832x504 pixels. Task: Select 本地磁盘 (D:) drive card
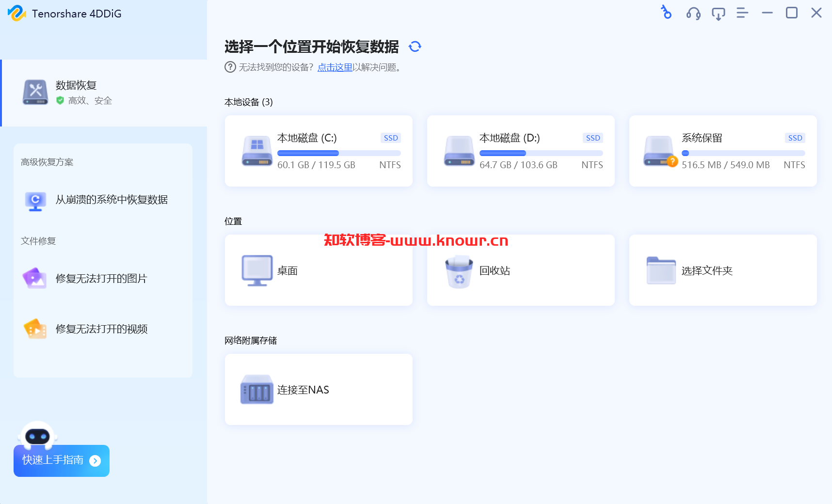click(521, 151)
